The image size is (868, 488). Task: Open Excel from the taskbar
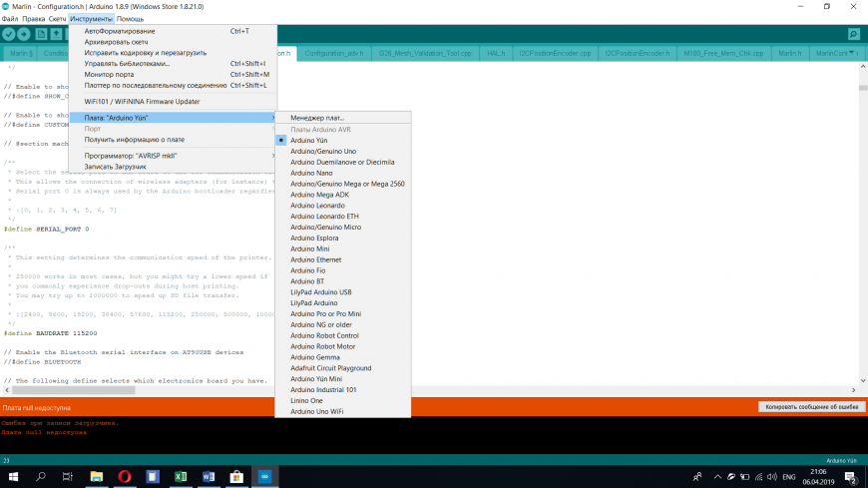[181, 477]
